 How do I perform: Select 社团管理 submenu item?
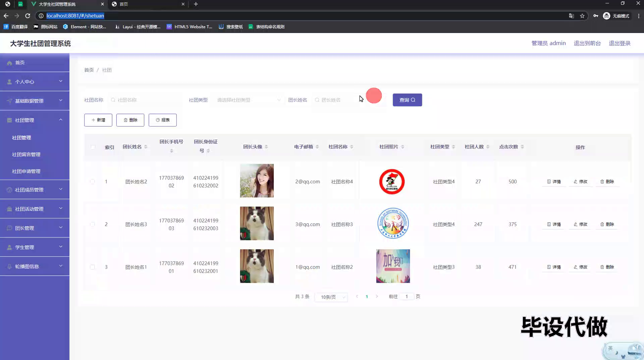[x=21, y=138]
